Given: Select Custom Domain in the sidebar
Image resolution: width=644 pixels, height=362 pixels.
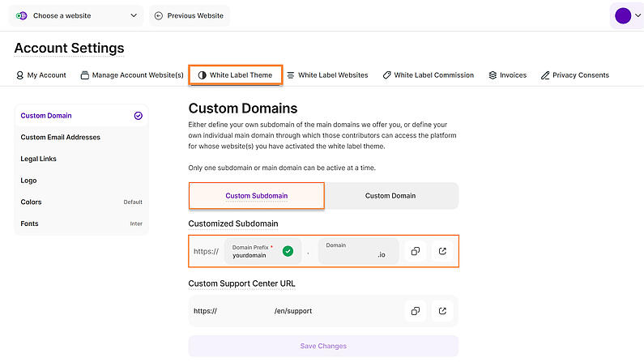Looking at the screenshot, I should (x=81, y=116).
